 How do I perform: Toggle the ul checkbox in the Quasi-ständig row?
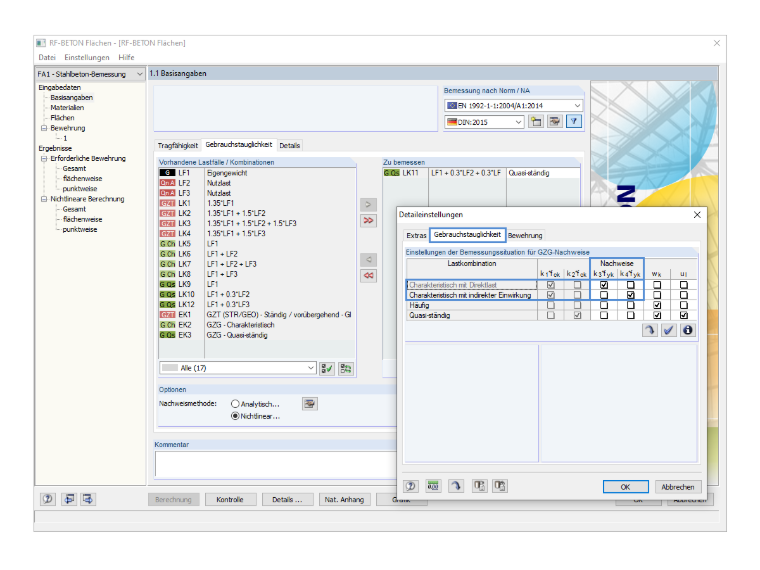tap(684, 316)
